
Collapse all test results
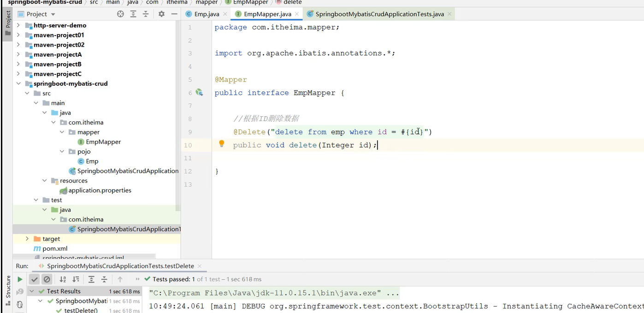click(x=104, y=279)
